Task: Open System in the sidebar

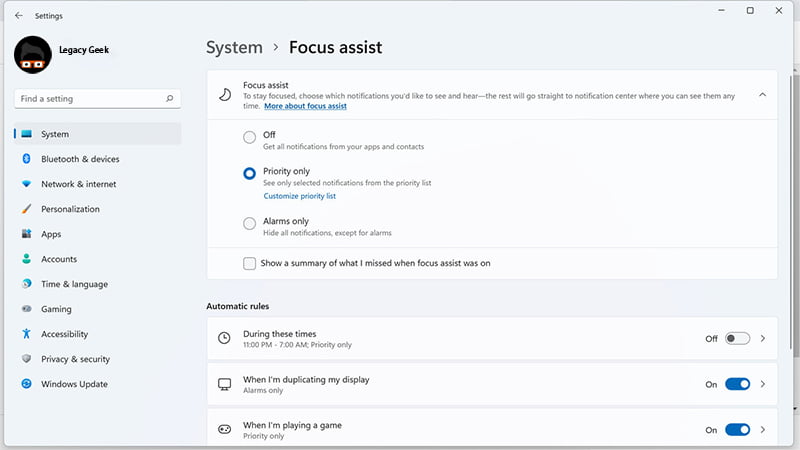Action: [x=97, y=134]
